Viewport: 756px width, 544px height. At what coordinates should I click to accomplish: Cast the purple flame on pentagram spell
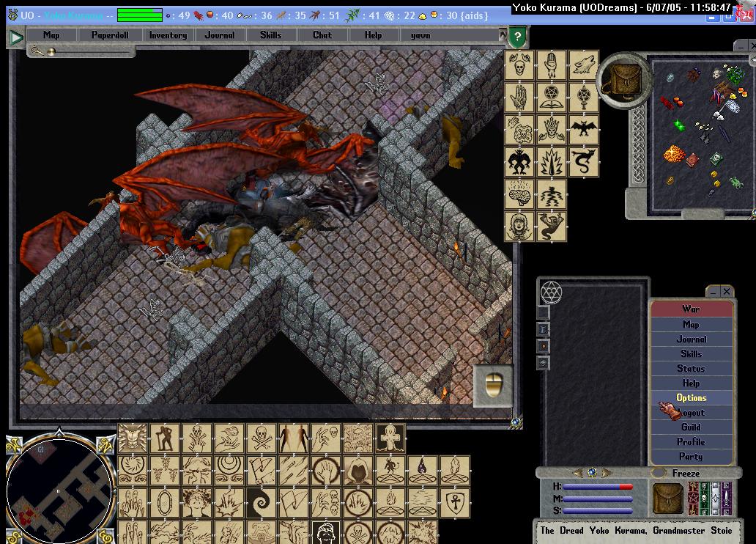(x=423, y=471)
